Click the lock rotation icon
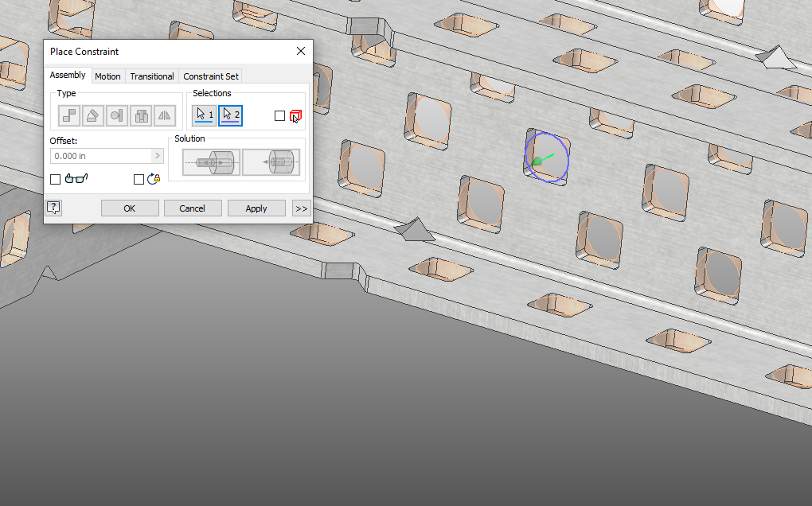The width and height of the screenshot is (812, 506). pyautogui.click(x=154, y=179)
